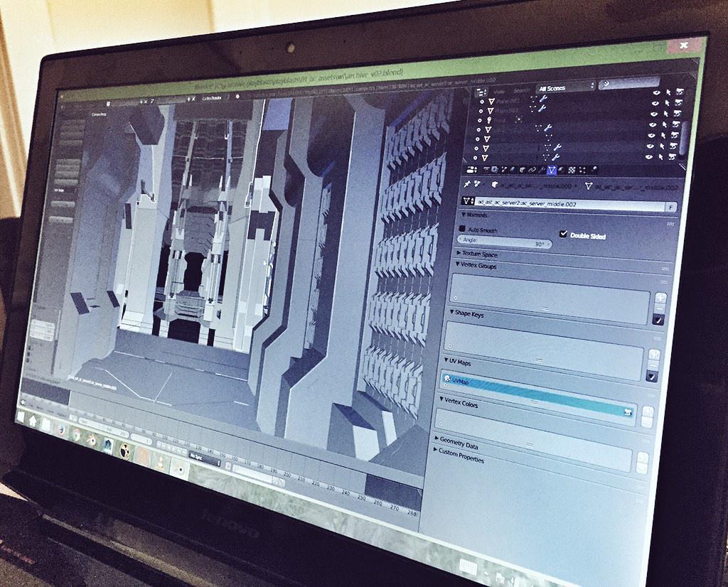Open the outliner View menu
Screen dimensions: 728x587
pyautogui.click(x=499, y=92)
